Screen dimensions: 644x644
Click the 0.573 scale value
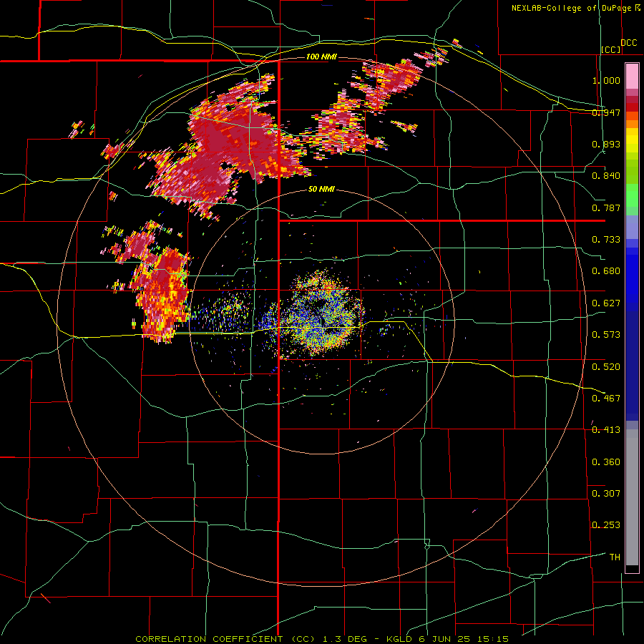pyautogui.click(x=606, y=335)
